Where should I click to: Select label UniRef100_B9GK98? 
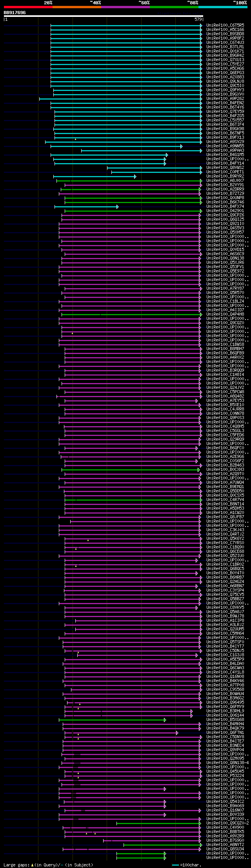[225, 129]
